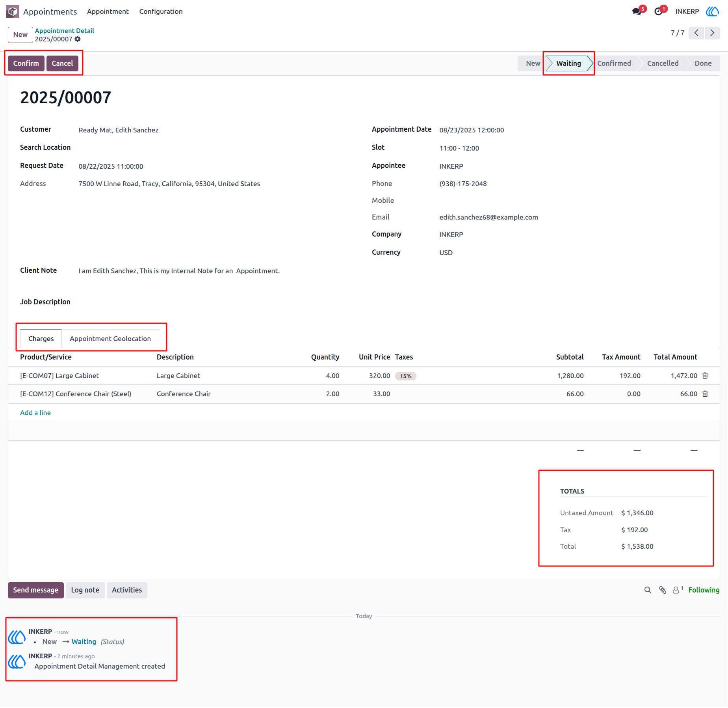Open the conversations messages icon

(x=637, y=11)
